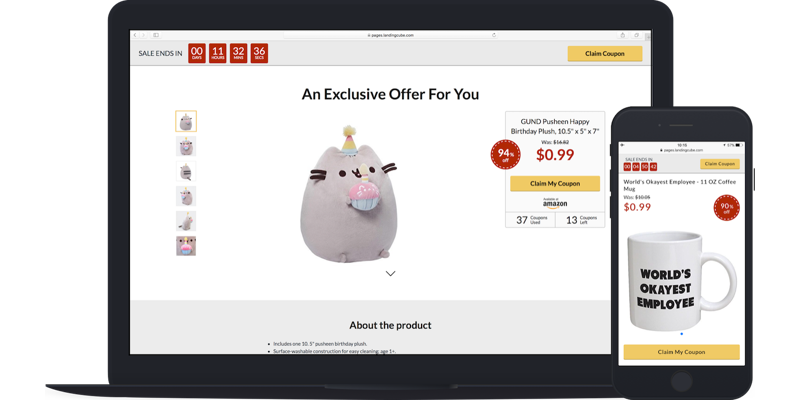
Task: Click the main Pusheen plush image
Action: coord(348,195)
